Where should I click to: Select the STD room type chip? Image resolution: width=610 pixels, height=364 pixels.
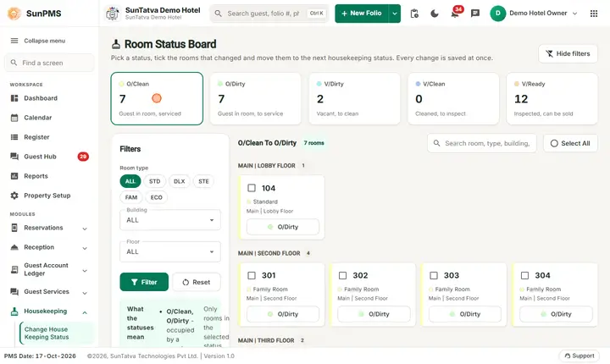(154, 181)
